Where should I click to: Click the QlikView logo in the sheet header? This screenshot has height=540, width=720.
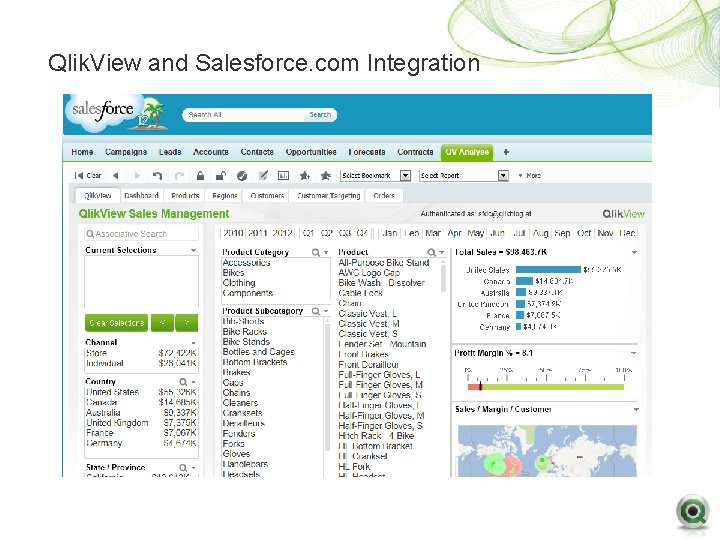(624, 214)
